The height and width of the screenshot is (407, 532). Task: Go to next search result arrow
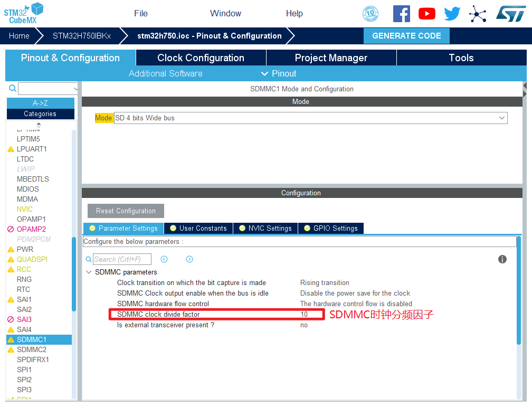(189, 259)
